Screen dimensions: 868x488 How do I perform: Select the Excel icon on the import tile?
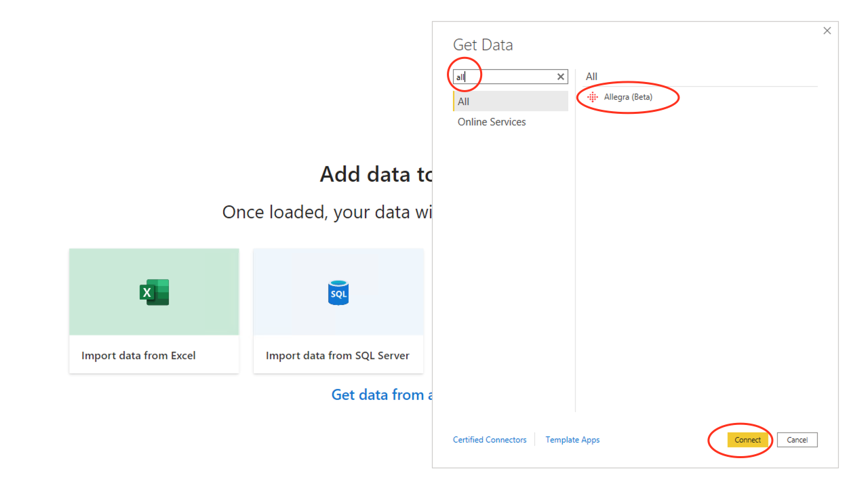[153, 291]
